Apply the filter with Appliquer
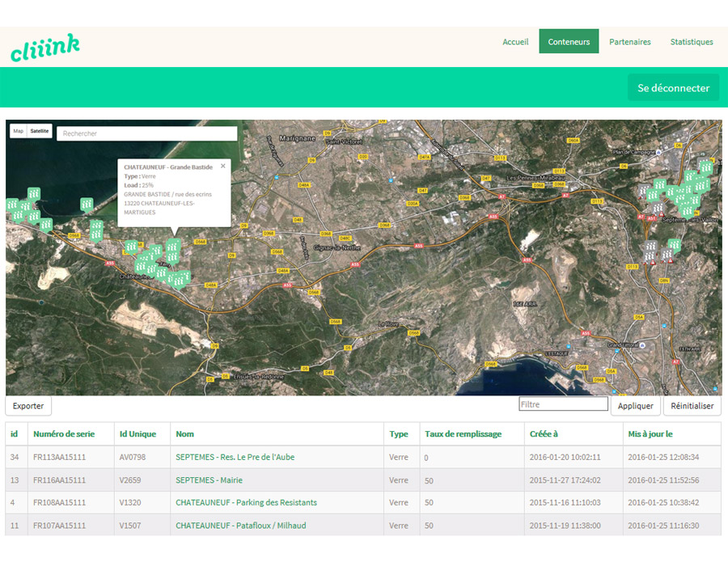 [x=635, y=406]
